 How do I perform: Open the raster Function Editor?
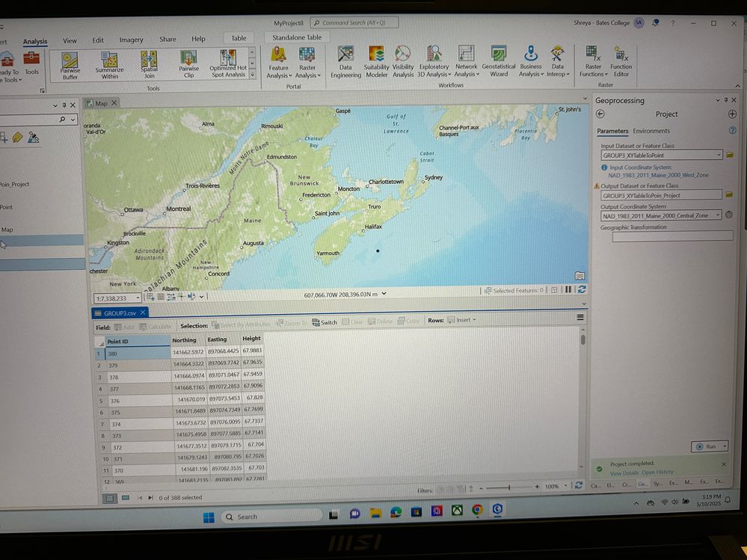pos(621,61)
